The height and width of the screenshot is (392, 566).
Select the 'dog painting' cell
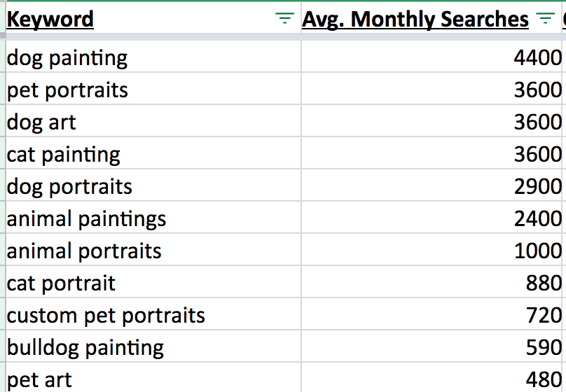tap(153, 57)
